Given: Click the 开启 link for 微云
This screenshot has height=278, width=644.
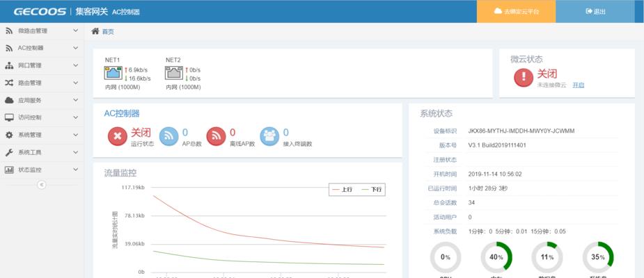Looking at the screenshot, I should pos(579,85).
